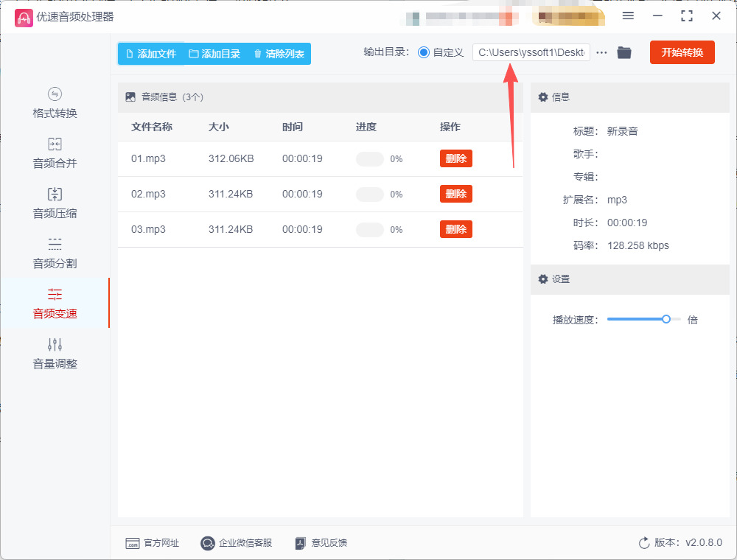737x560 pixels.
Task: Open the 音频合并 audio merge section
Action: [55, 153]
